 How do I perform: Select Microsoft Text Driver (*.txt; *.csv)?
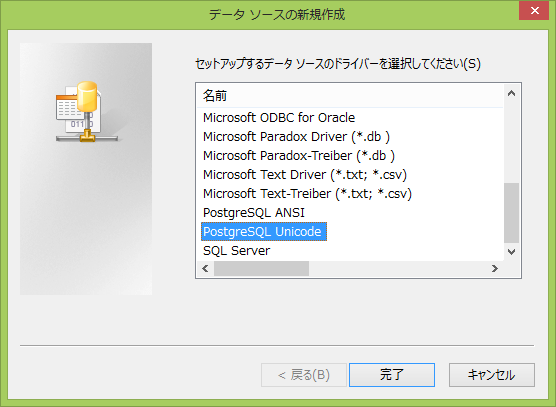pos(305,175)
